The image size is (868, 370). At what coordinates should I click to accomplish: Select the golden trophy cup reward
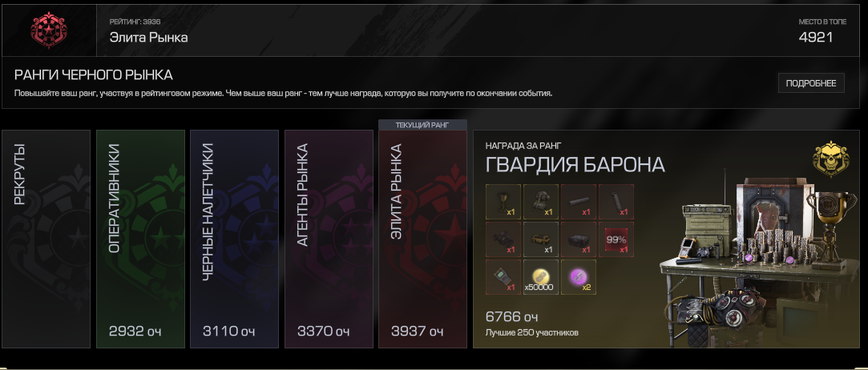pos(503,202)
